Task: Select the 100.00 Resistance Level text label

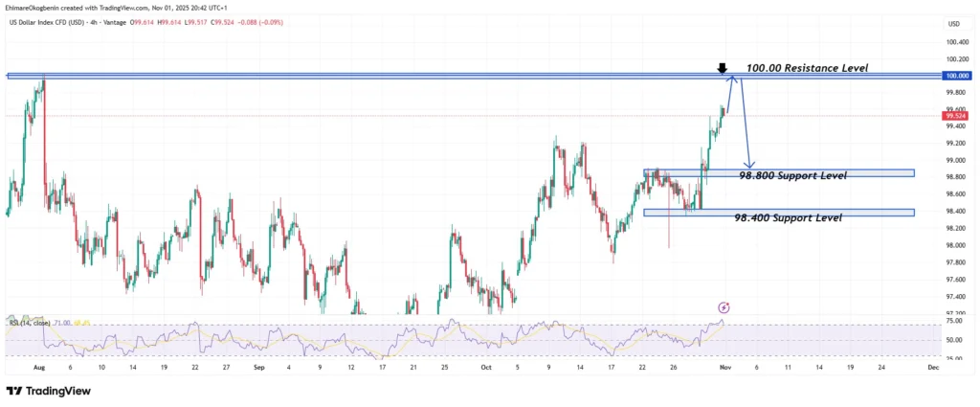Action: 807,68
